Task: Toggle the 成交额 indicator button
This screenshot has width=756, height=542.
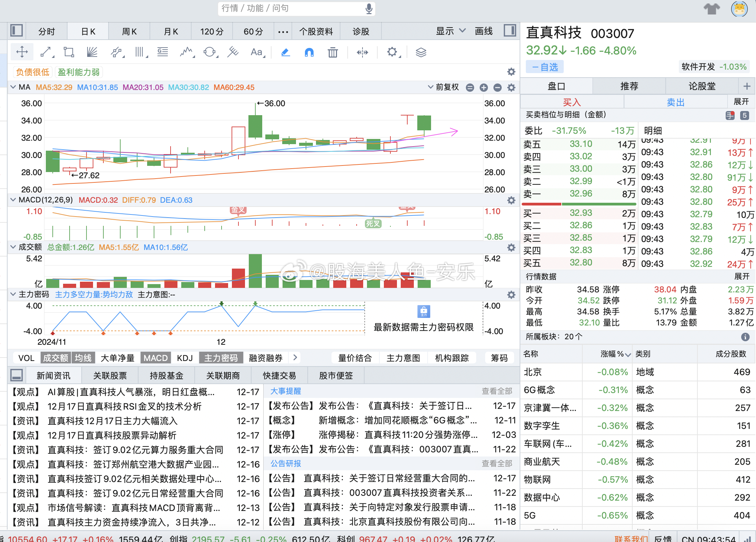Action: click(x=55, y=358)
